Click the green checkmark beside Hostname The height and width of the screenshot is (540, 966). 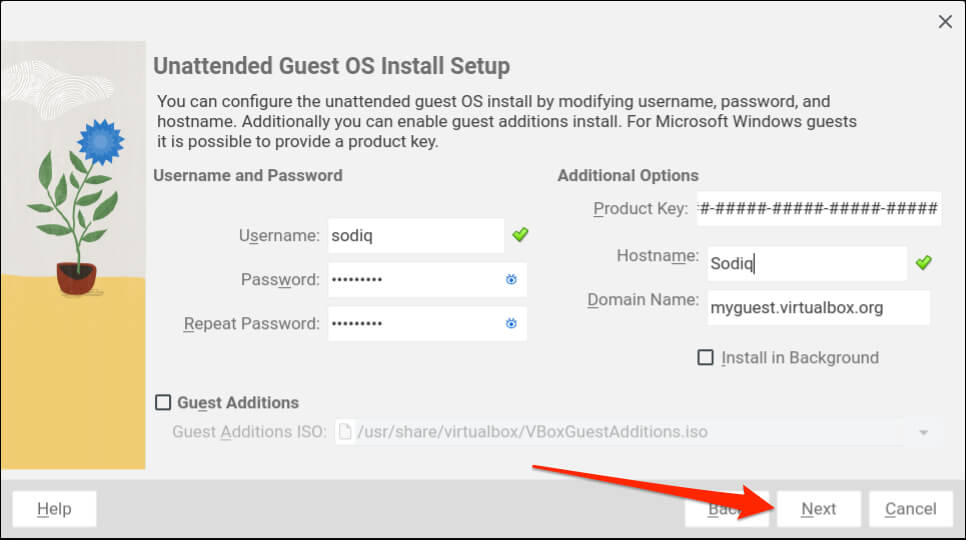(924, 263)
